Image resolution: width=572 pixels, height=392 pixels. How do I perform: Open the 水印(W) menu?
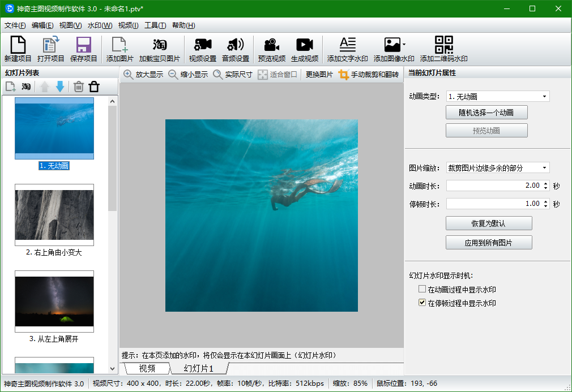click(100, 25)
